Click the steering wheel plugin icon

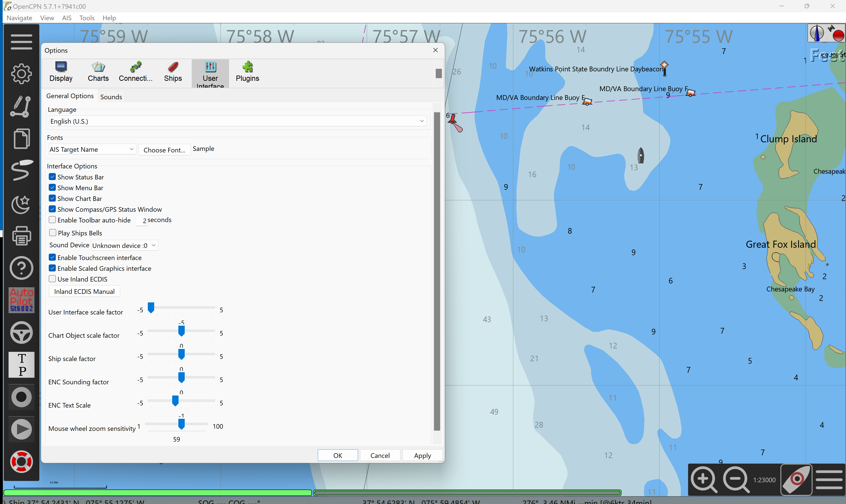coord(21,332)
